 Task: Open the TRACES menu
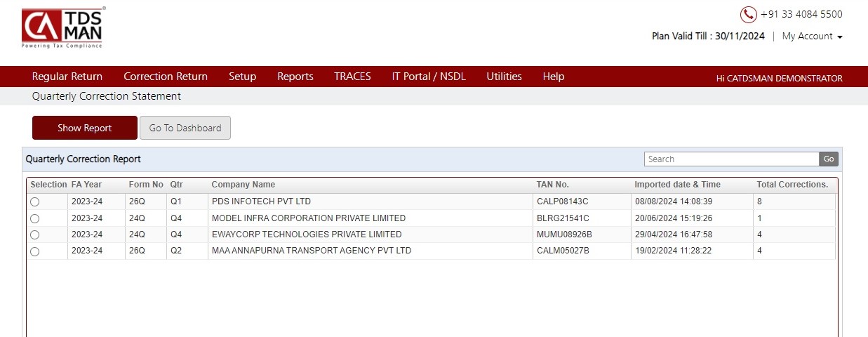pos(352,77)
